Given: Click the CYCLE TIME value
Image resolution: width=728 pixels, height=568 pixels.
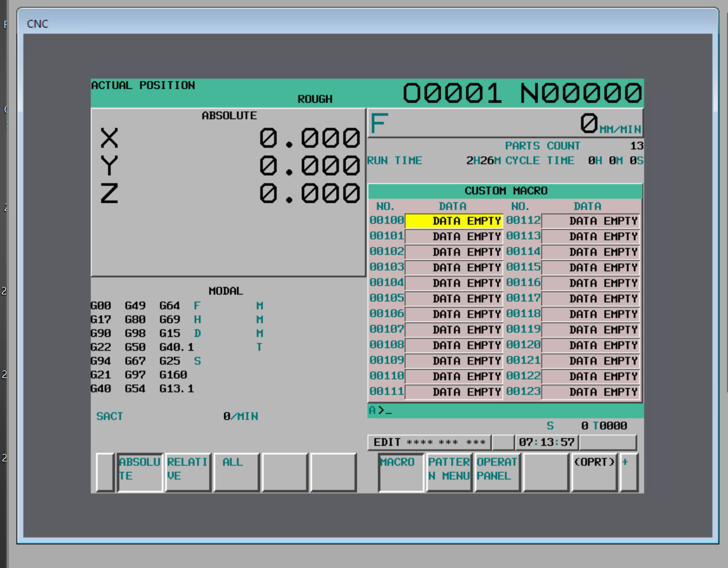Looking at the screenshot, I should [x=615, y=161].
